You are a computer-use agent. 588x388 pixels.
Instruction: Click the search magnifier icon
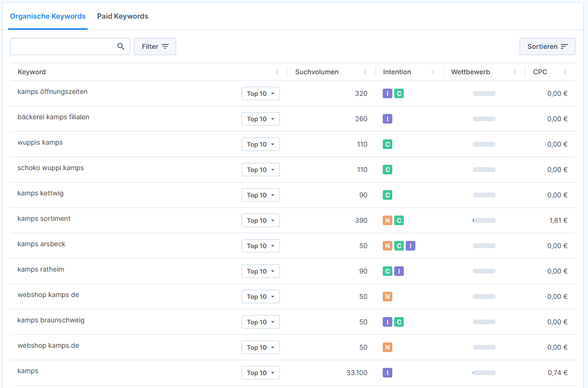coord(121,46)
